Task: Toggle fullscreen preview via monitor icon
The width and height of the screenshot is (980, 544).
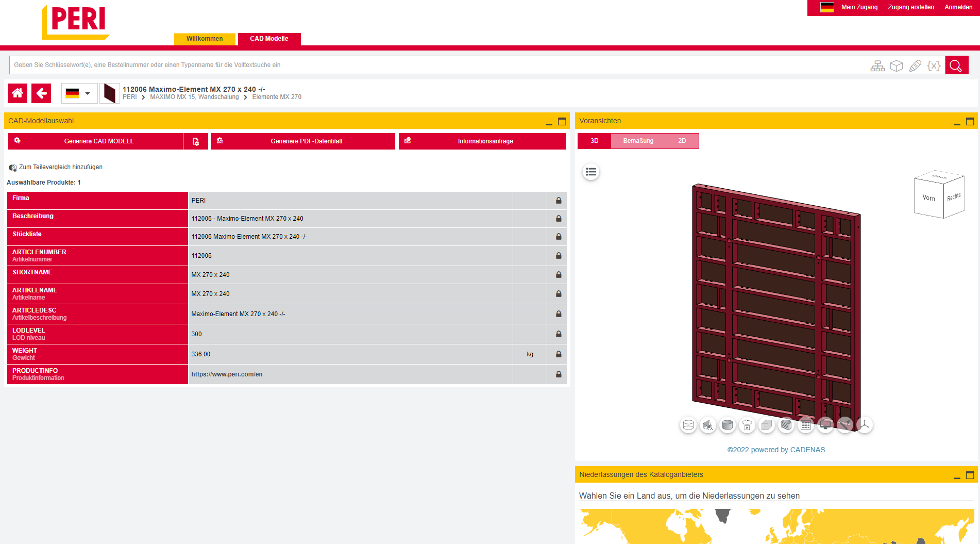Action: [825, 425]
